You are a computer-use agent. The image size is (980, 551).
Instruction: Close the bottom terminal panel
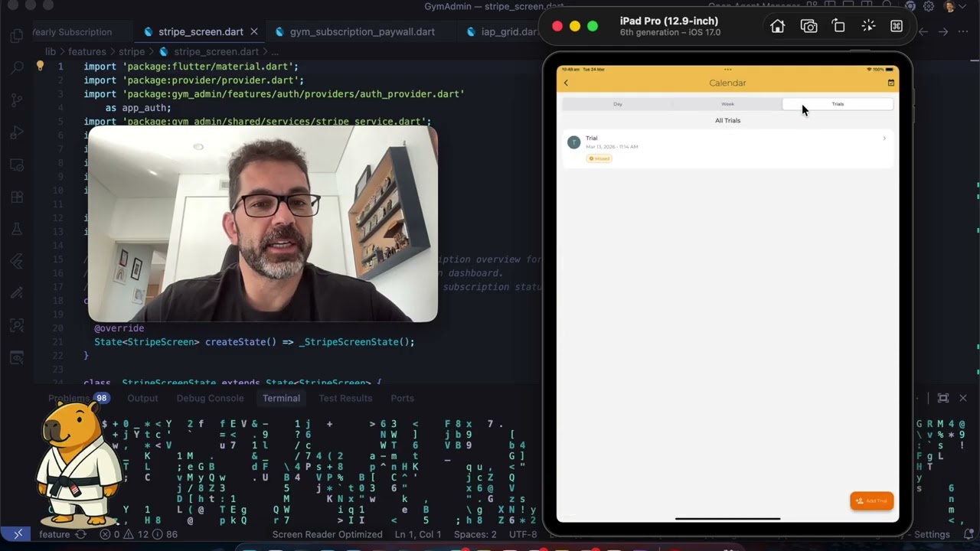coord(963,398)
